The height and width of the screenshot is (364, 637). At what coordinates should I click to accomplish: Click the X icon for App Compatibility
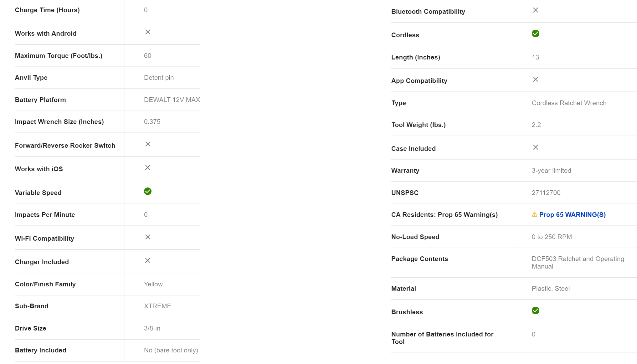[x=535, y=79]
